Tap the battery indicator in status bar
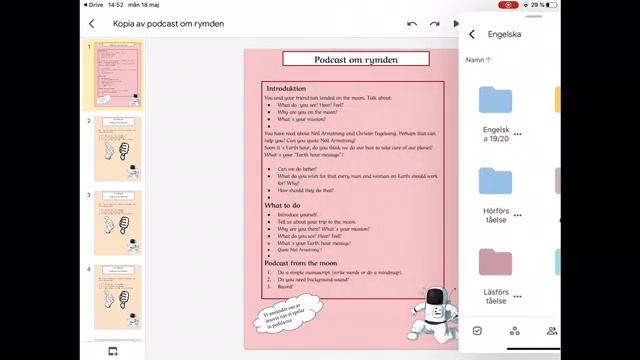This screenshot has height=360, width=640. pos(551,5)
